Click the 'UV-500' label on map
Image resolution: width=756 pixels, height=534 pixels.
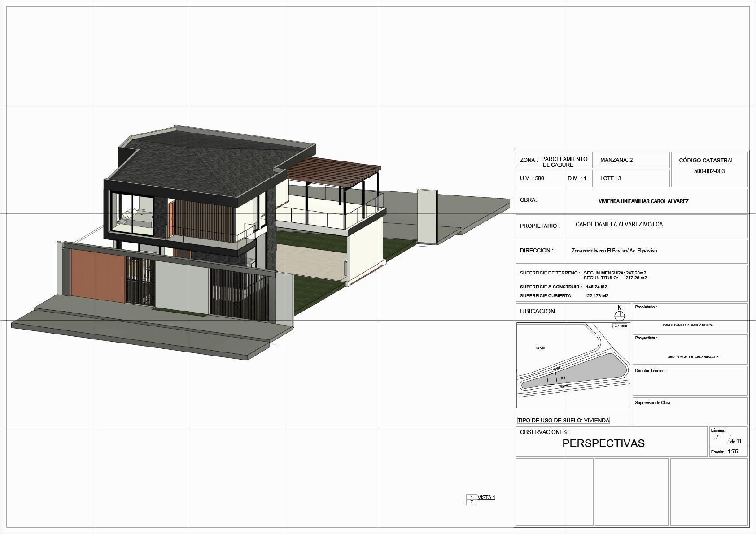(540, 348)
